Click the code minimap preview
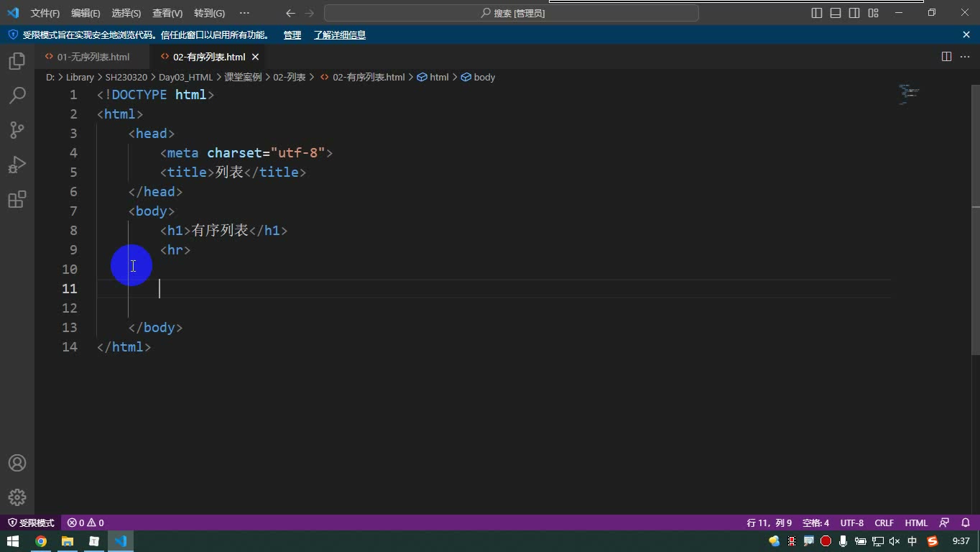The height and width of the screenshot is (552, 980). tap(909, 94)
